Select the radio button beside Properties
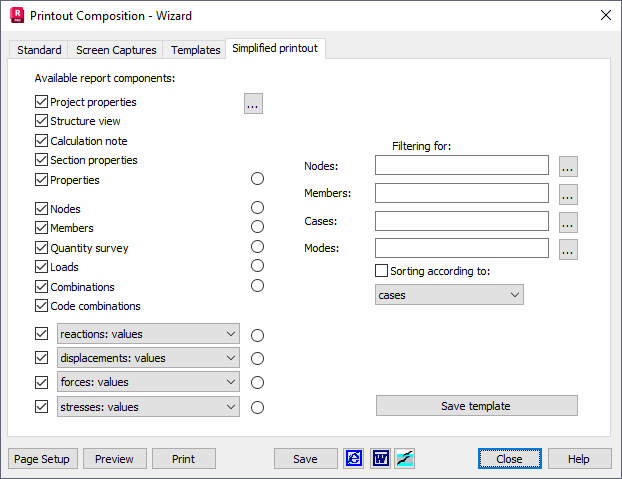Screen dimensions: 622x479 coord(257,179)
